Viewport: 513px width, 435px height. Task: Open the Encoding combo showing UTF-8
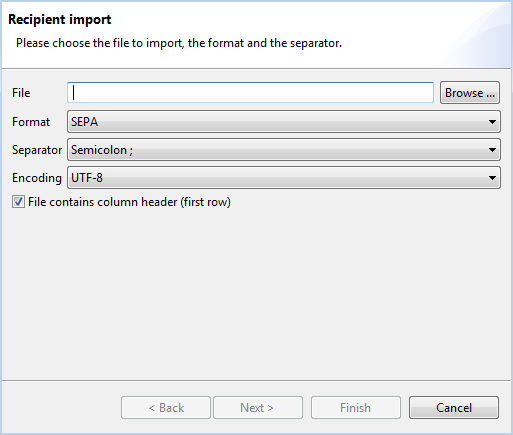click(284, 178)
